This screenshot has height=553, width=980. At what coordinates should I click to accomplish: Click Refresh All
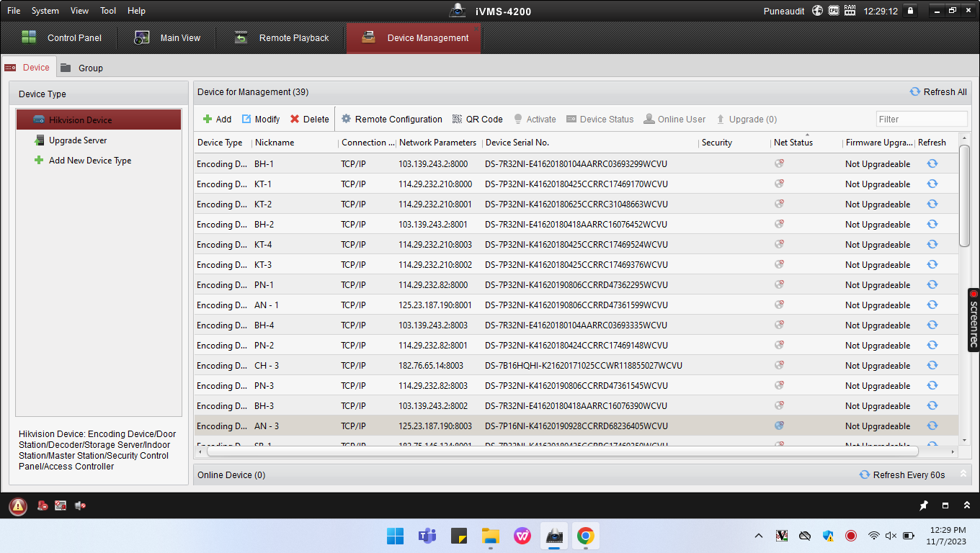pyautogui.click(x=938, y=91)
